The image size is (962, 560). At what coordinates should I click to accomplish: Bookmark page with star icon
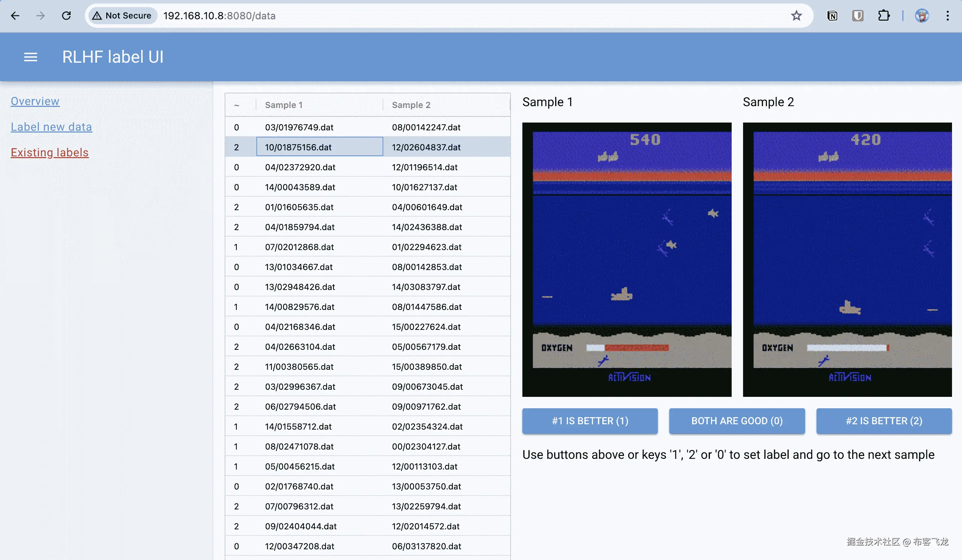point(796,16)
